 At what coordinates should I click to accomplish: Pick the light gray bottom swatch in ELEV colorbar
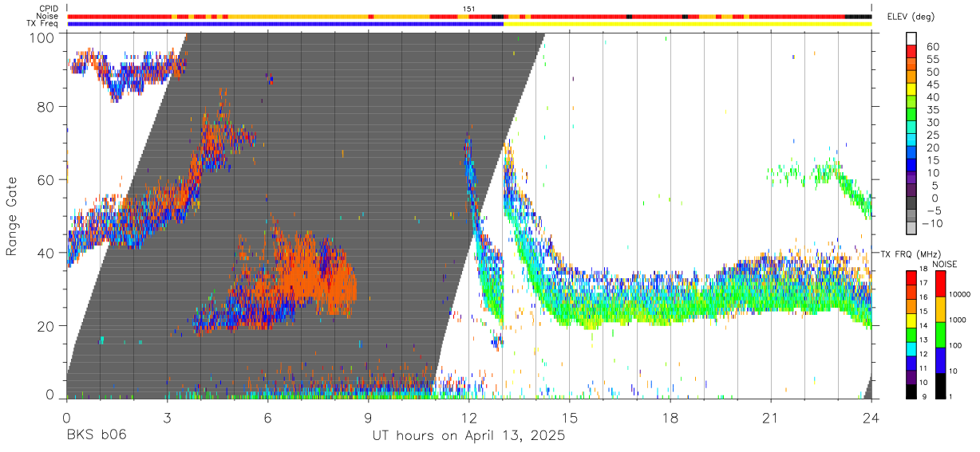click(911, 229)
